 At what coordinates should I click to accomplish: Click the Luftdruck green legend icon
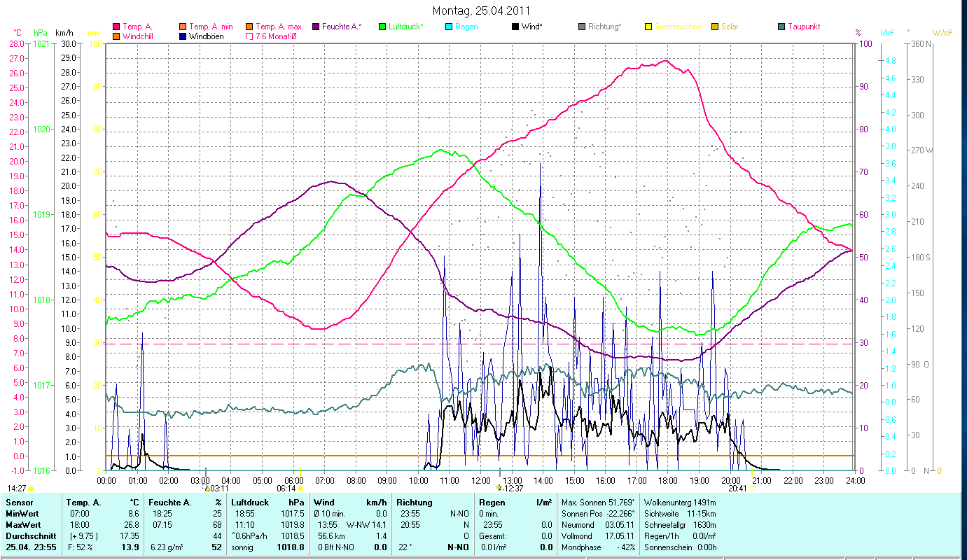[x=382, y=27]
